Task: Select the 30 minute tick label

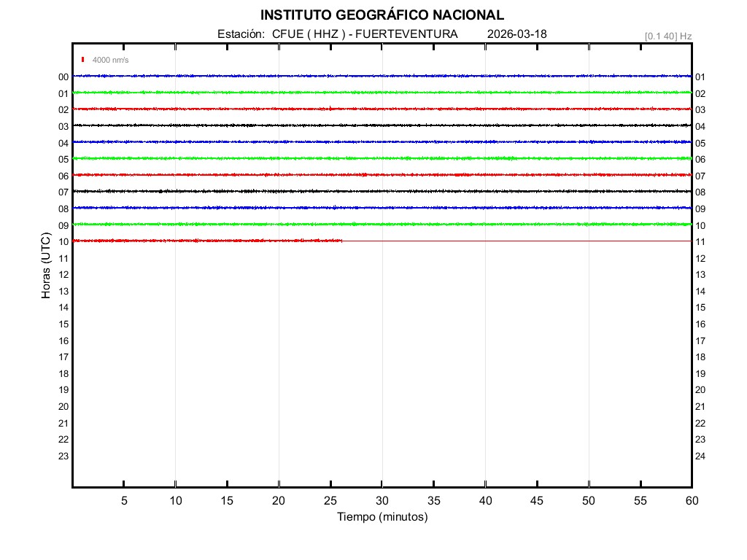Action: pyautogui.click(x=382, y=501)
